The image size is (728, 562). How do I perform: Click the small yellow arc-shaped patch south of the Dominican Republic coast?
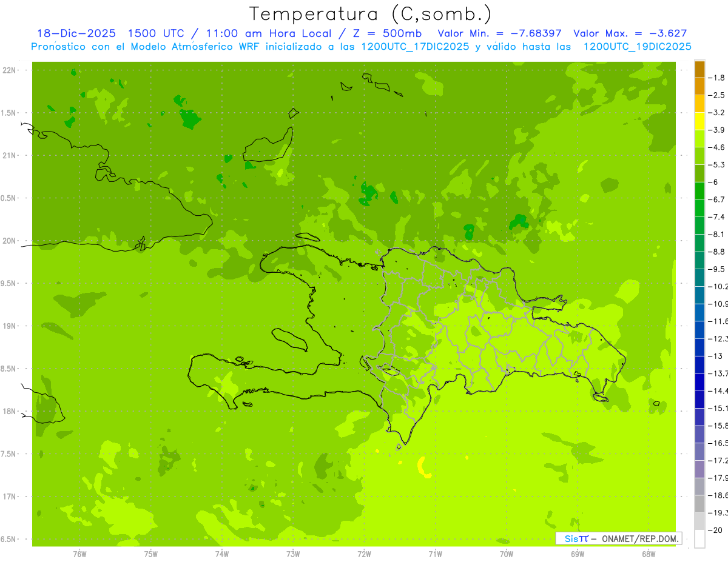click(x=423, y=469)
